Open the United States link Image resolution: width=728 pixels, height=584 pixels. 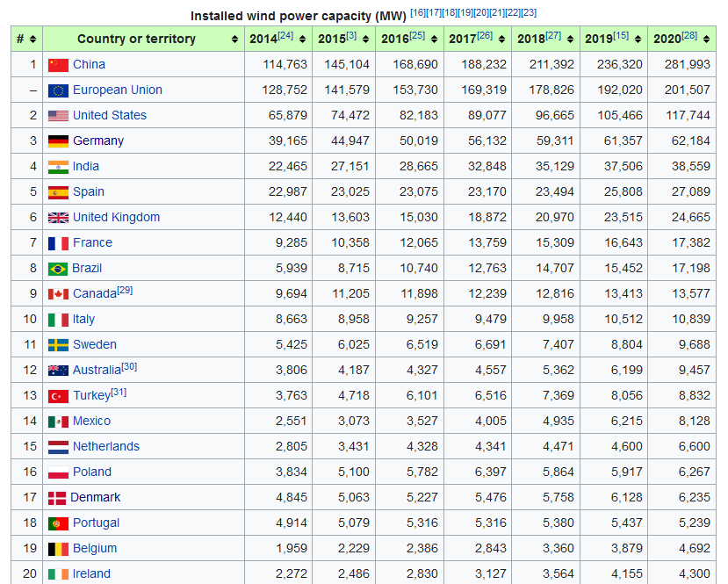(x=110, y=116)
